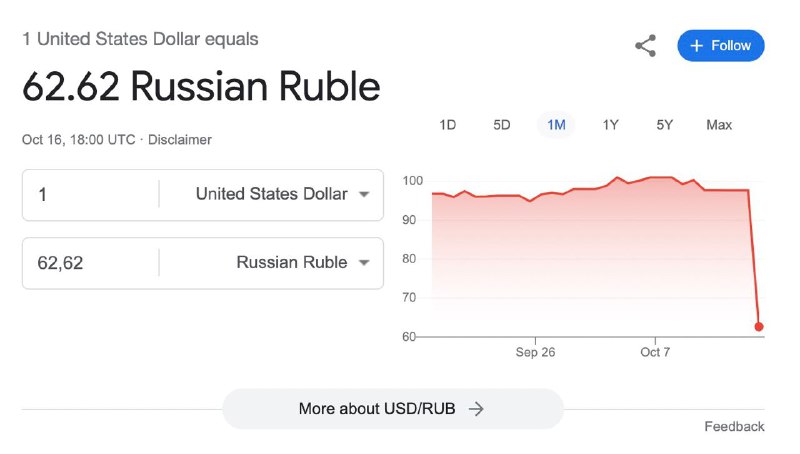Click the share icon
This screenshot has width=800, height=454.
(x=645, y=46)
